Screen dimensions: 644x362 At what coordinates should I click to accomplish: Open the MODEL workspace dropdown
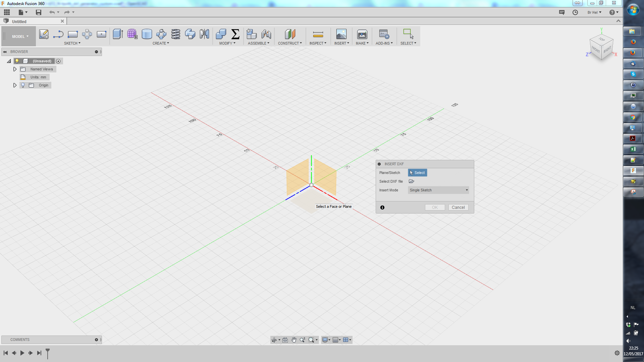(20, 37)
